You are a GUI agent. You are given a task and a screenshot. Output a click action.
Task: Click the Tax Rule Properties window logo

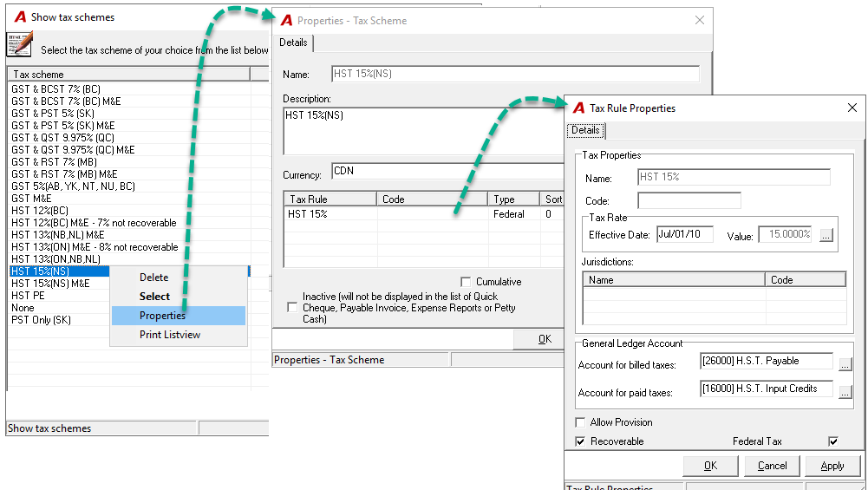[x=578, y=108]
